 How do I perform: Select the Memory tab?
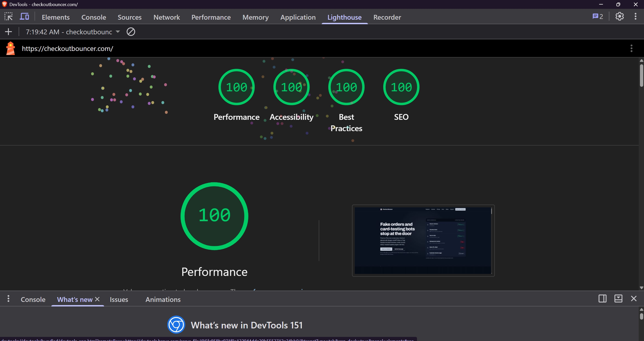point(255,17)
